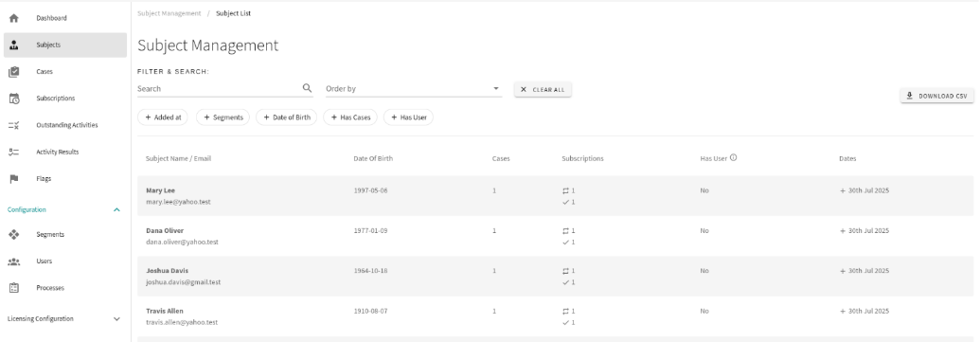Image resolution: width=980 pixels, height=342 pixels.
Task: Click the download icon in Download CSV
Action: (x=910, y=96)
